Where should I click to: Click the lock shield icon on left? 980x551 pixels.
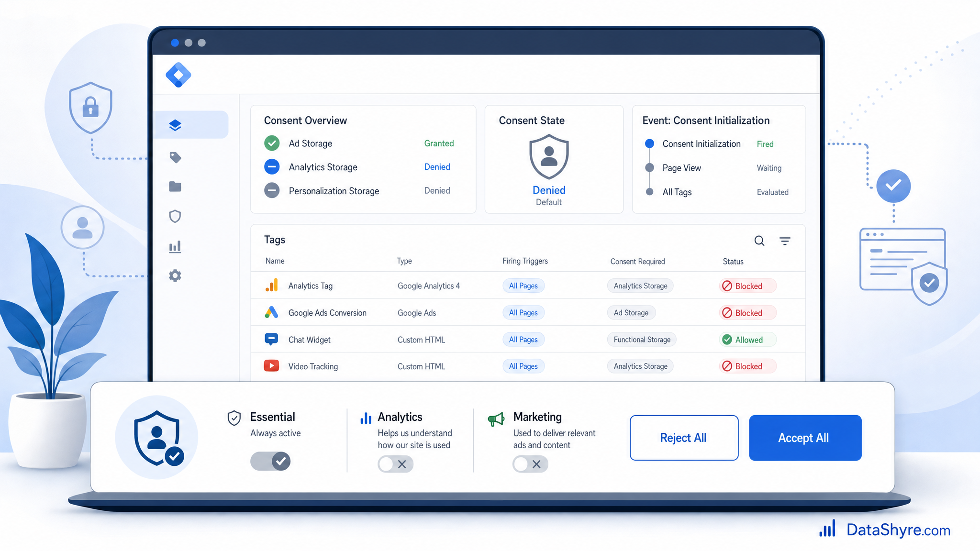(x=90, y=108)
